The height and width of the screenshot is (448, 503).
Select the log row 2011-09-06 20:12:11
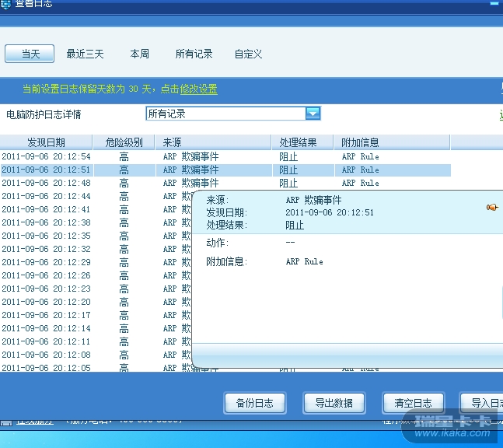[x=96, y=341]
